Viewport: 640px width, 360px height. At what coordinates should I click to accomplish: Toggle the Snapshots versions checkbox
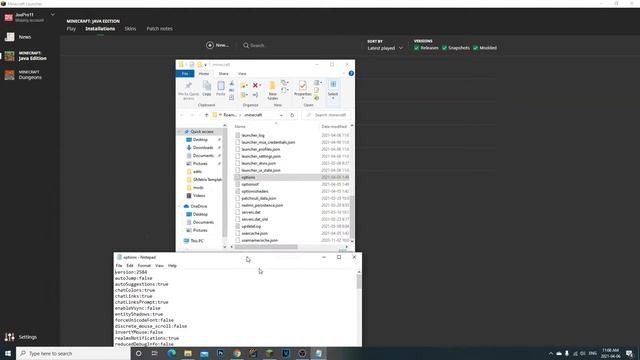(x=444, y=48)
